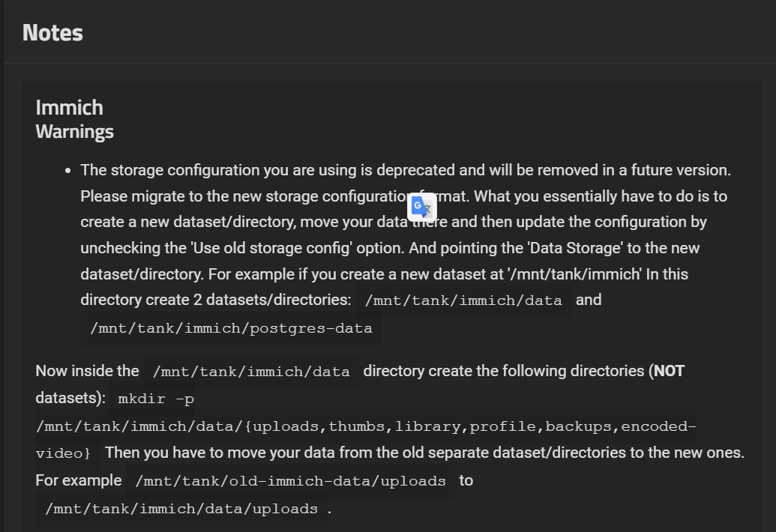The width and height of the screenshot is (776, 532).
Task: Click the 'mkdir -p' command snippet
Action: pos(156,399)
